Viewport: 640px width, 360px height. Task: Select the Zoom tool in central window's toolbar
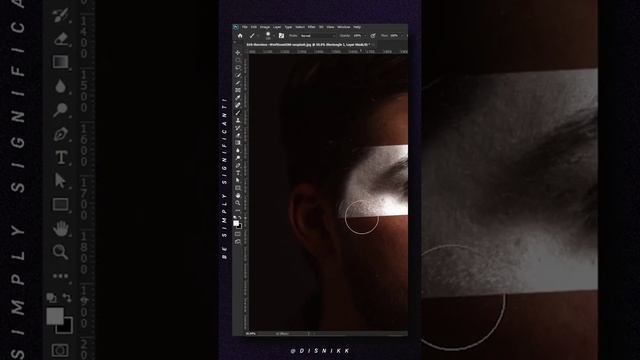point(238,202)
